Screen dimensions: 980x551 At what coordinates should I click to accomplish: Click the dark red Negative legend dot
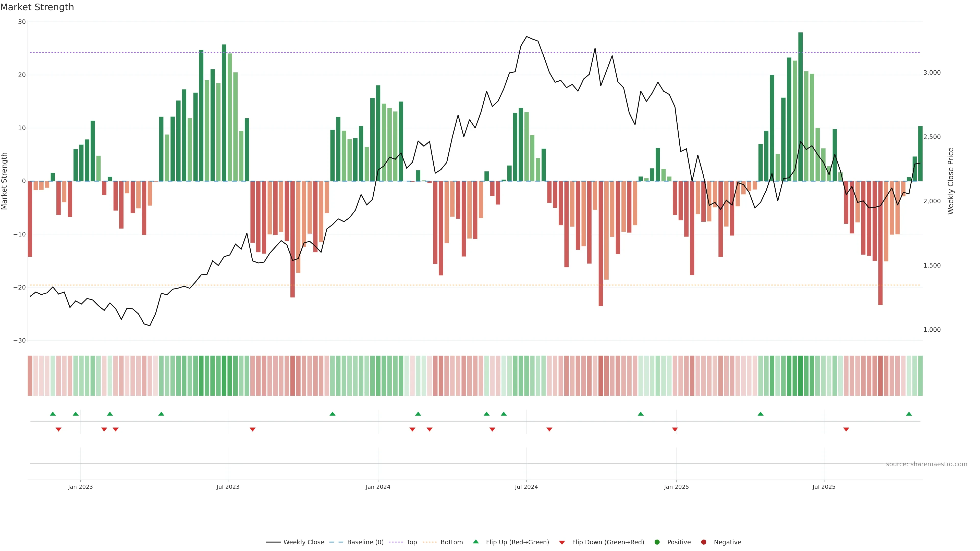703,542
